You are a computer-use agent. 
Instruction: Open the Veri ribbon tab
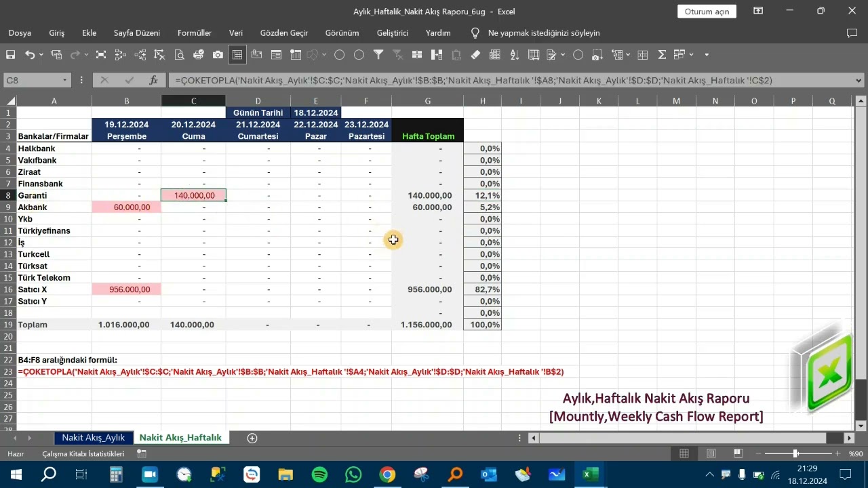(236, 33)
